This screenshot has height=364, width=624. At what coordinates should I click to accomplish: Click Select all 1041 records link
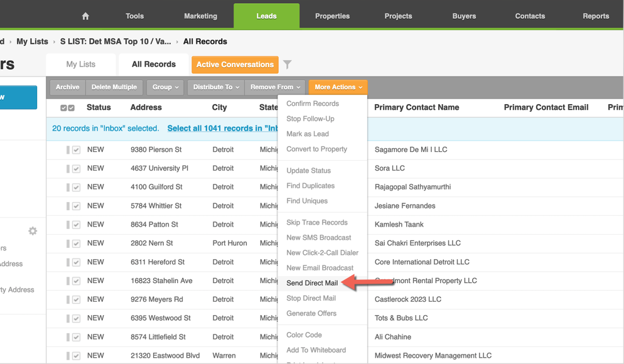(x=222, y=129)
